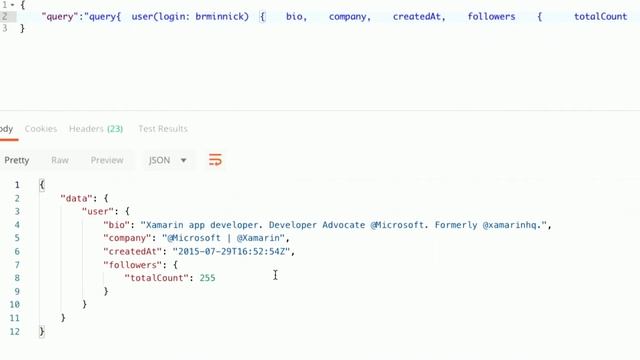Click the "user" key in response
This screenshot has height=360, width=640.
coord(98,211)
